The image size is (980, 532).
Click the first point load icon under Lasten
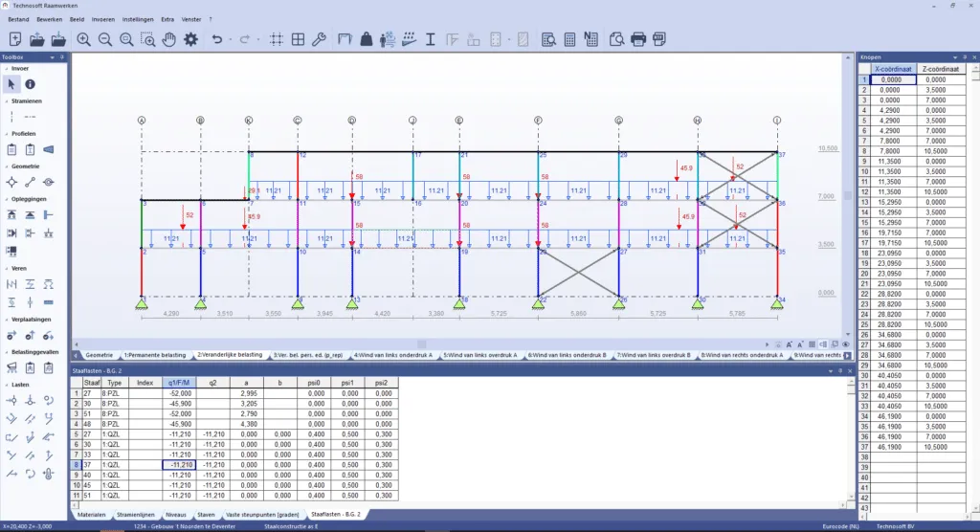[11, 400]
